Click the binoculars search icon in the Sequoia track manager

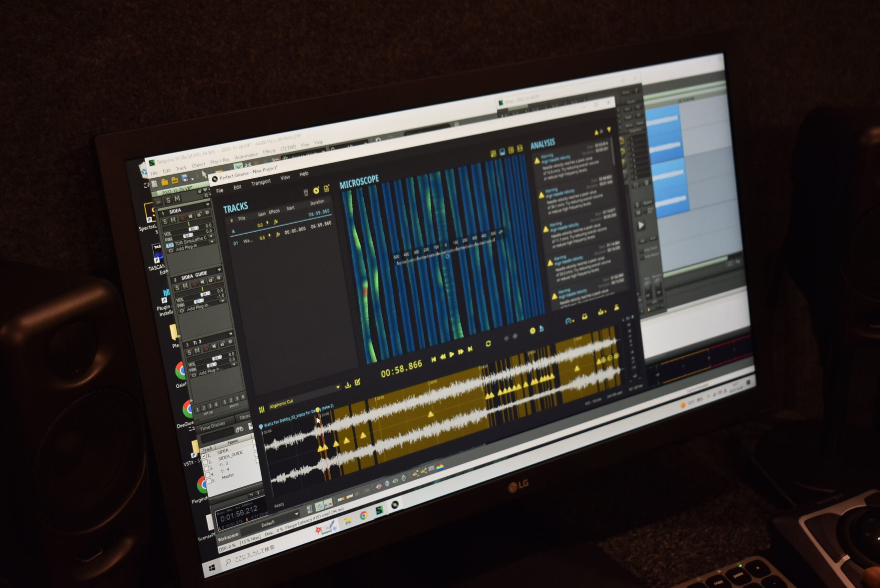point(239,429)
